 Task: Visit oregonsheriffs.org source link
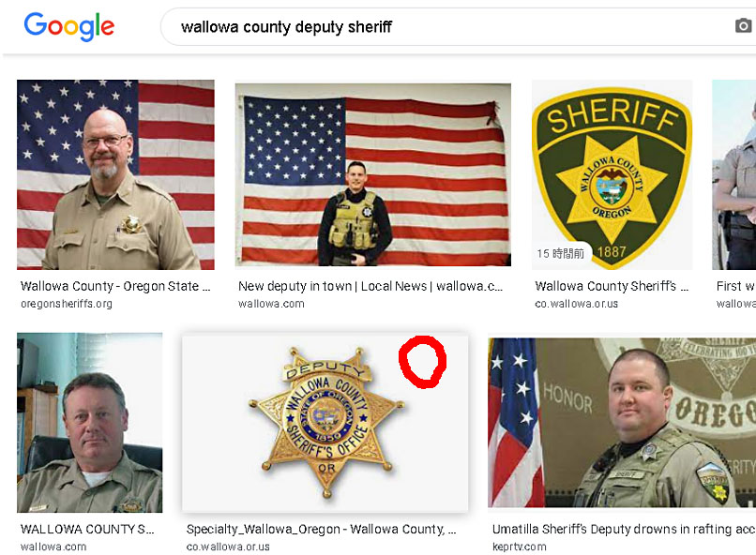(x=67, y=304)
